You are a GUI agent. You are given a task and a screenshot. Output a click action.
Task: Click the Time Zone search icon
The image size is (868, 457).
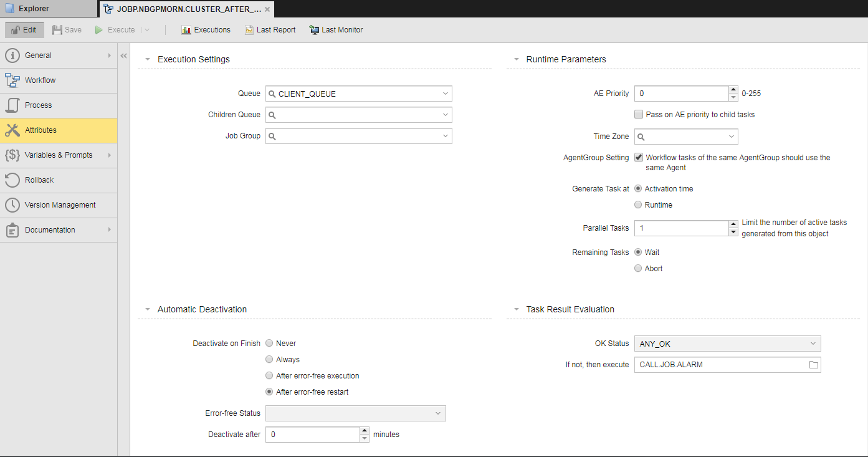tap(641, 137)
